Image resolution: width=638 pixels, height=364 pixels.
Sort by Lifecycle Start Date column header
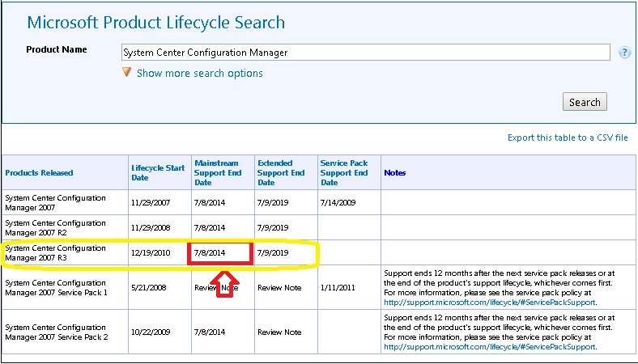pos(158,173)
